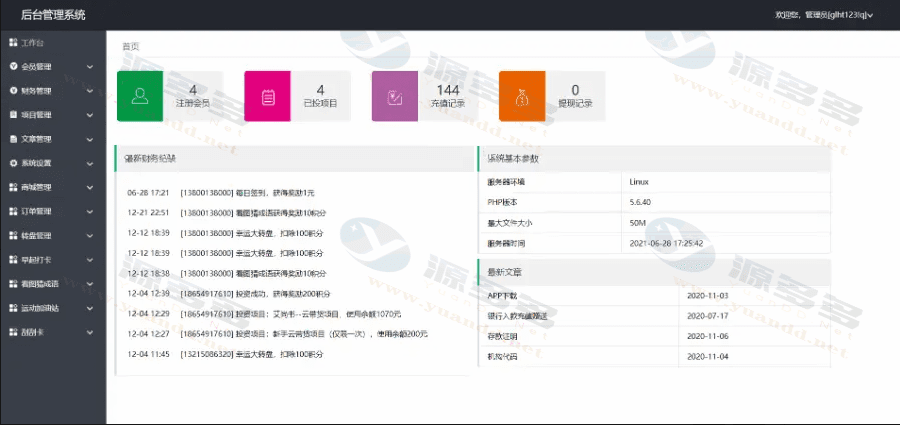Screen dimensions: 900x425
Task: Open the 存款证明 article
Action: (502, 337)
